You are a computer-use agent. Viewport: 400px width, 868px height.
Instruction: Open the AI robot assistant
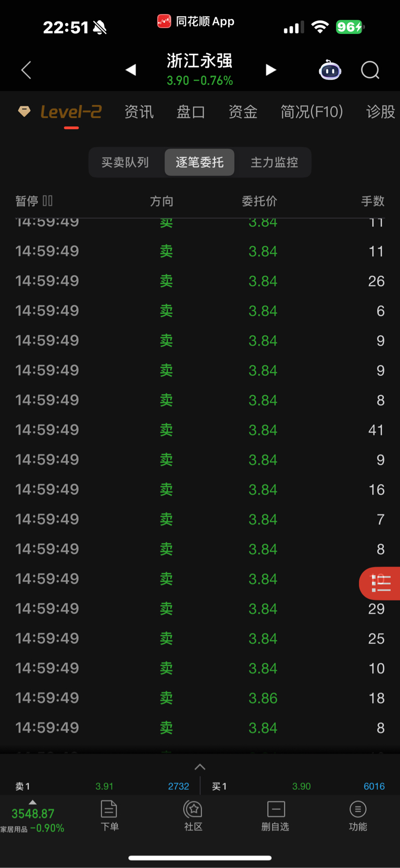point(330,70)
